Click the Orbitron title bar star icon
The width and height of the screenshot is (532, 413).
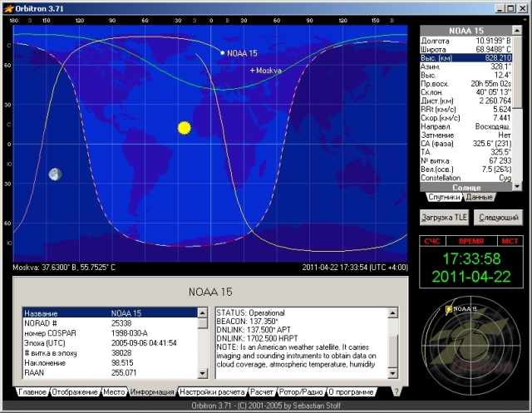(x=9, y=8)
